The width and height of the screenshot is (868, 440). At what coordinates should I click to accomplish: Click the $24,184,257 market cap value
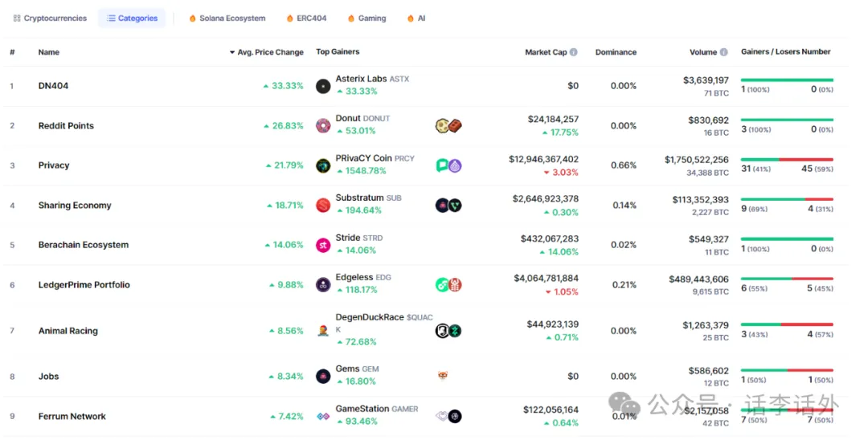[553, 120]
